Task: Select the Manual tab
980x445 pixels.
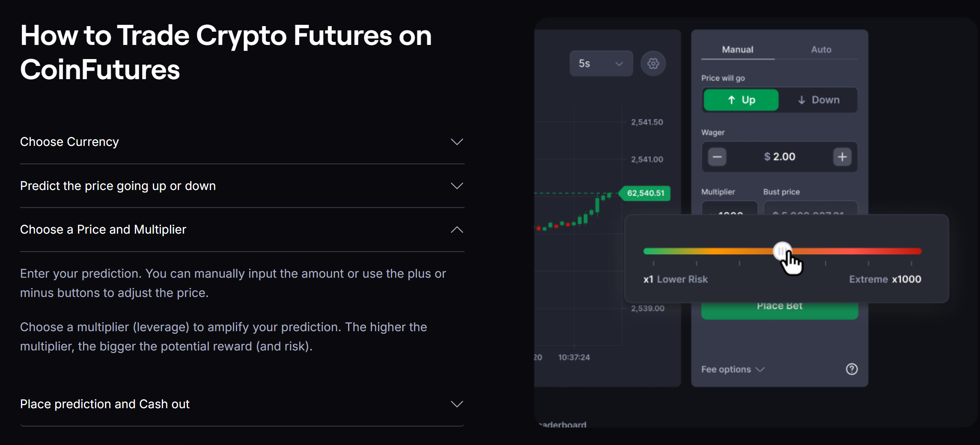Action: pyautogui.click(x=737, y=49)
